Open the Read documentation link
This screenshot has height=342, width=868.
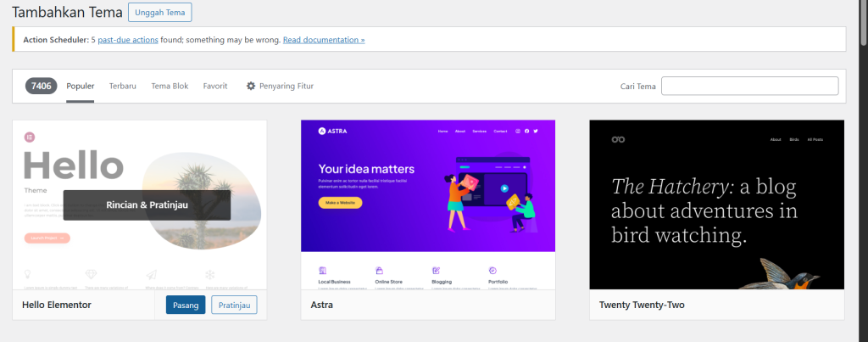point(324,40)
